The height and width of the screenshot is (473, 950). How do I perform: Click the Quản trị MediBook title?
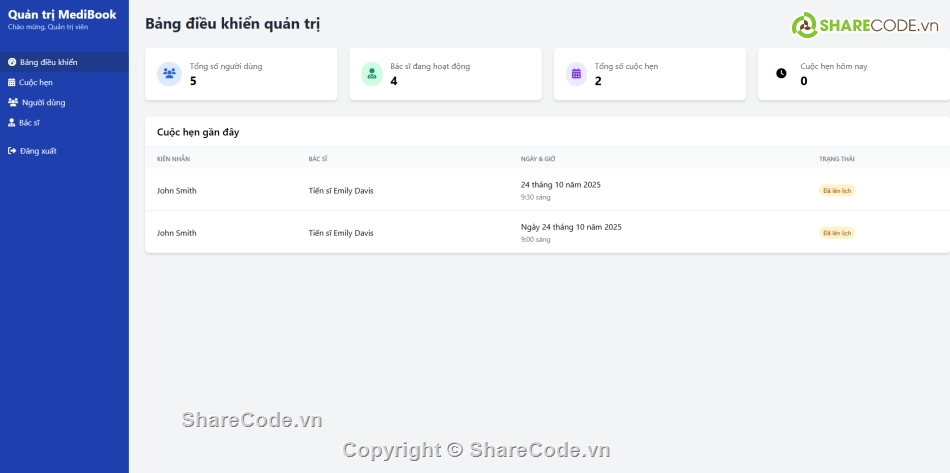(x=62, y=14)
